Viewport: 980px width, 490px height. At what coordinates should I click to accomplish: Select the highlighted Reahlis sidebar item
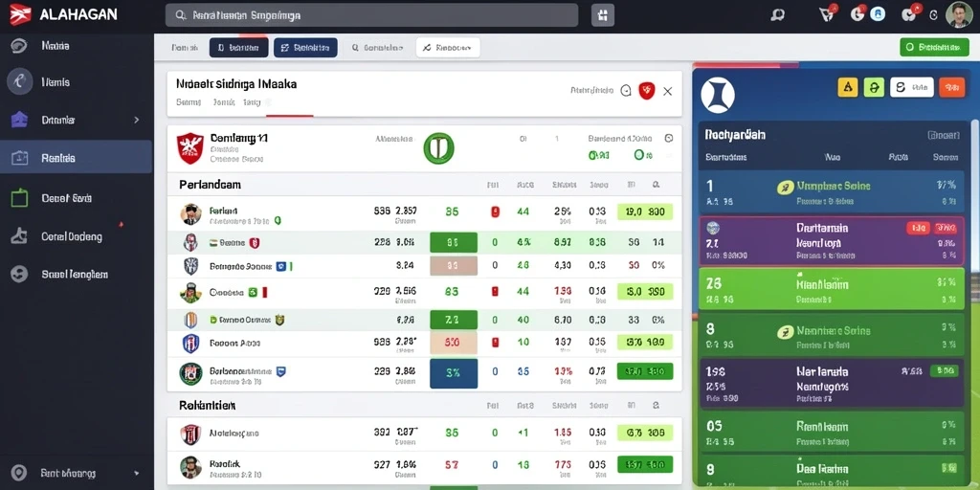click(77, 157)
